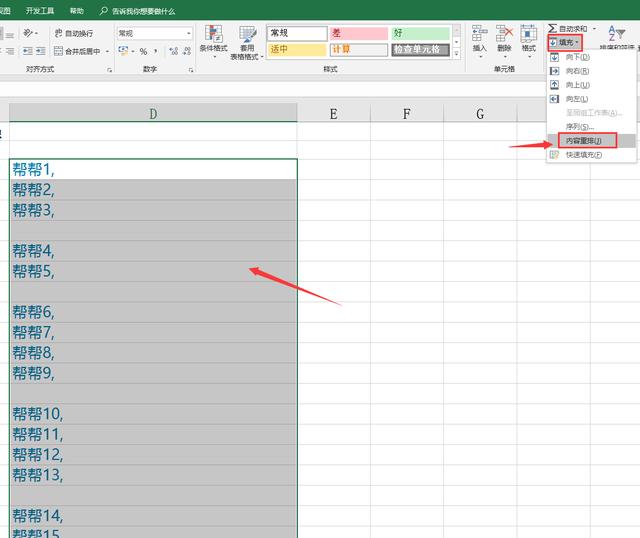The height and width of the screenshot is (538, 640).
Task: Click the sort and filter A-Z icon
Action: tap(612, 32)
